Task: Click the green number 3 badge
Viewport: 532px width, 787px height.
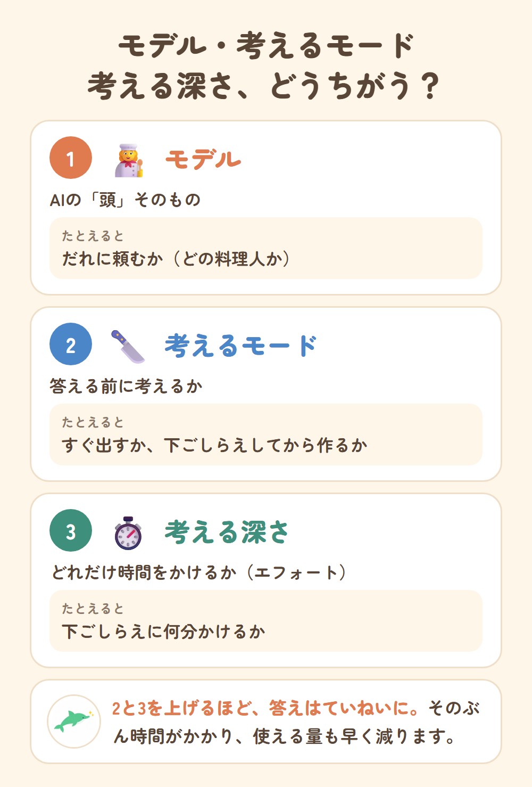Action: pyautogui.click(x=71, y=530)
